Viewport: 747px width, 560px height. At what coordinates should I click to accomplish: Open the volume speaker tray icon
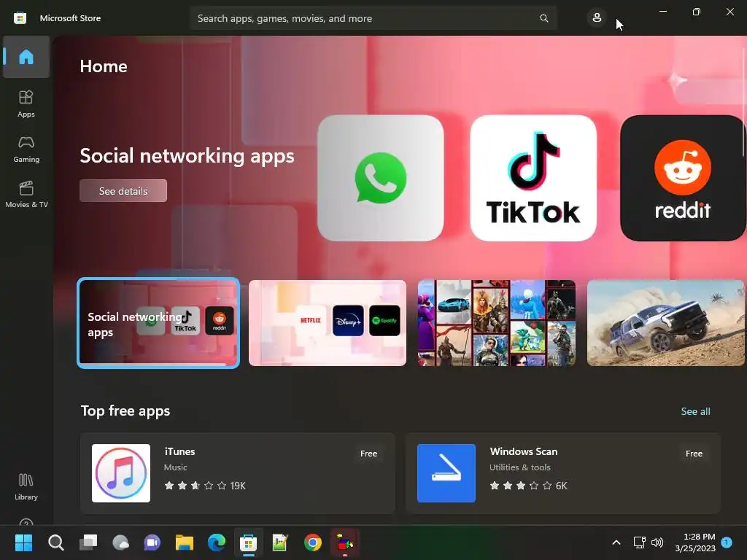657,542
